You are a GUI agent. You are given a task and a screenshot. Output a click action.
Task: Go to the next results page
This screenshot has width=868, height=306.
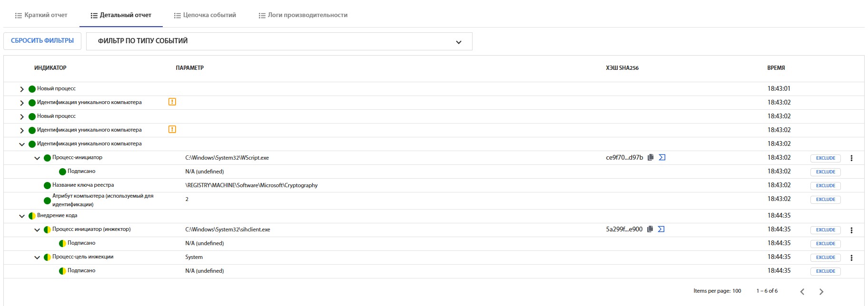pyautogui.click(x=821, y=291)
